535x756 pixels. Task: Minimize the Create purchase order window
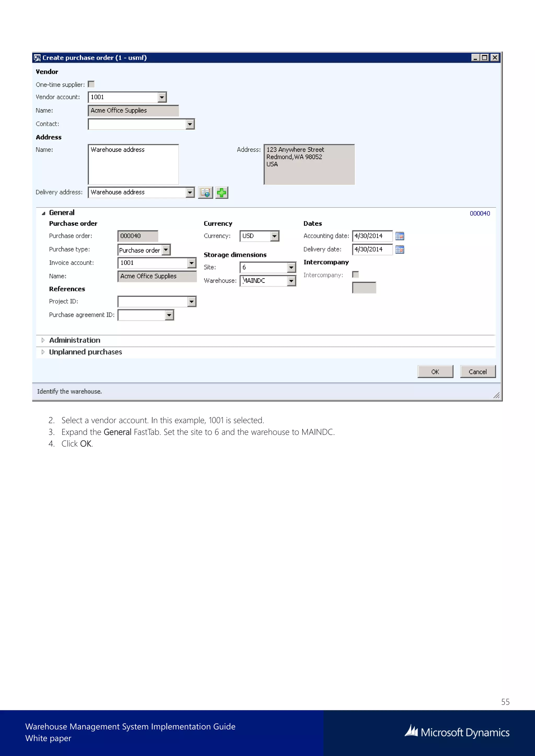click(x=475, y=58)
